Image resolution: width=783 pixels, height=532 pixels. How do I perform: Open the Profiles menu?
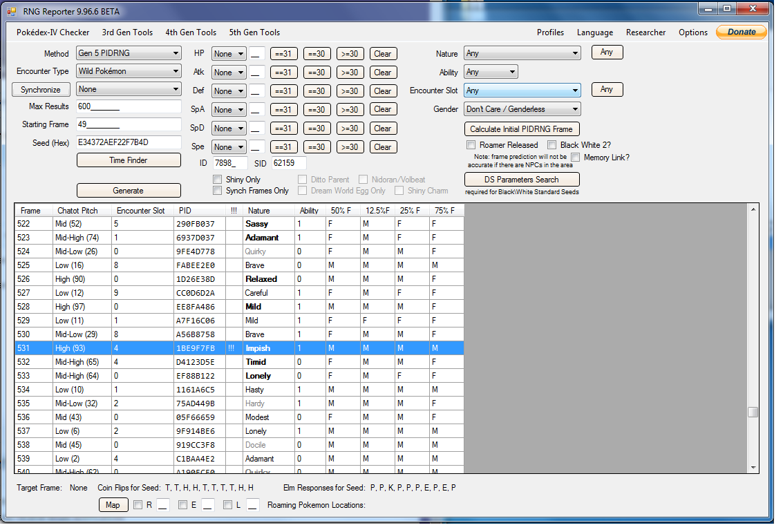click(550, 32)
